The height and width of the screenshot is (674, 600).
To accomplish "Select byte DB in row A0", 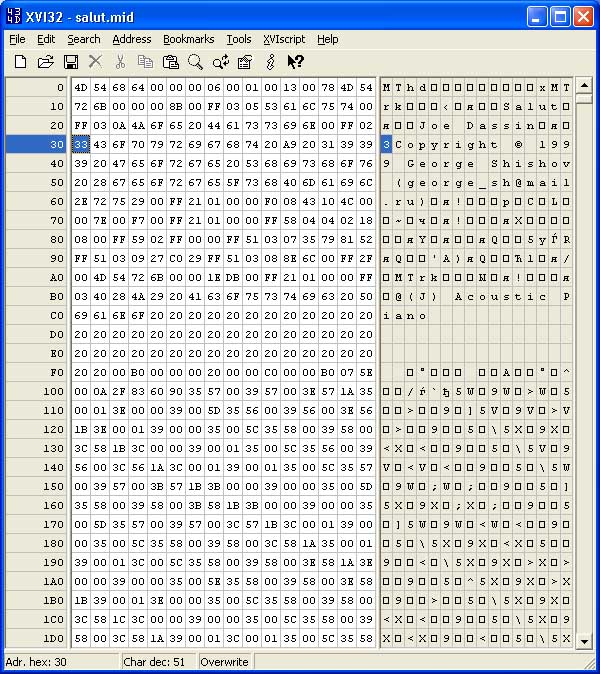I will pos(233,278).
